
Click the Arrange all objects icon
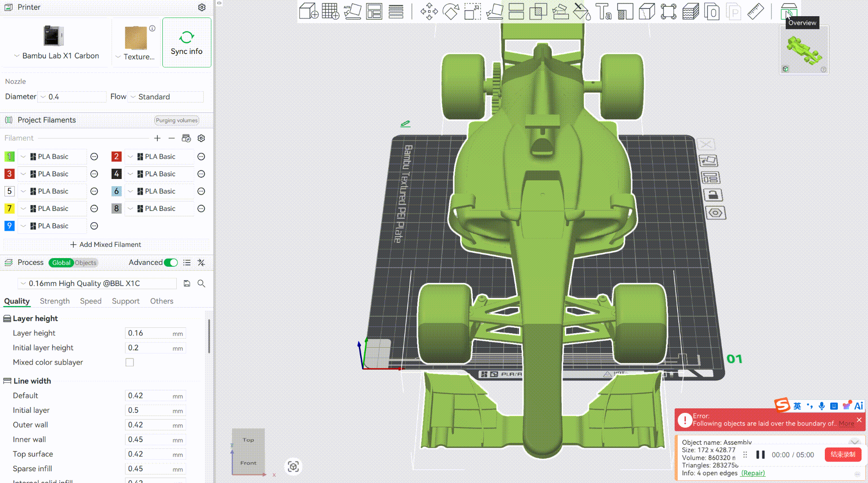374,11
